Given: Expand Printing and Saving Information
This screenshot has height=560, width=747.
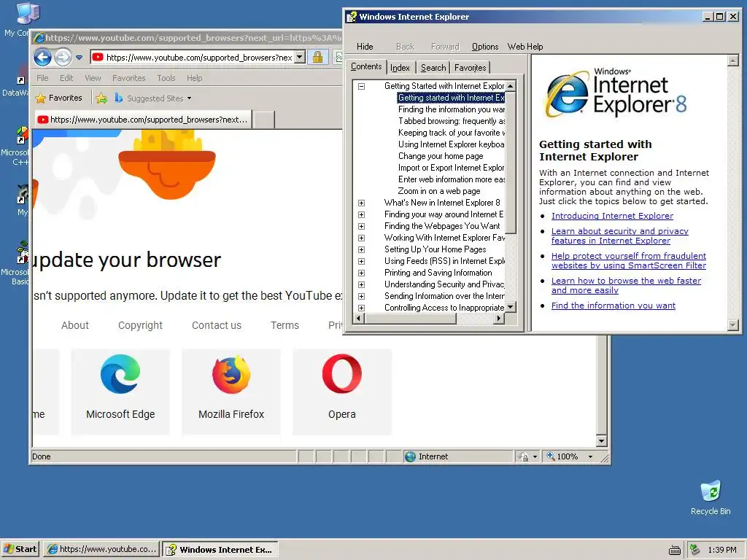Looking at the screenshot, I should click(x=361, y=273).
